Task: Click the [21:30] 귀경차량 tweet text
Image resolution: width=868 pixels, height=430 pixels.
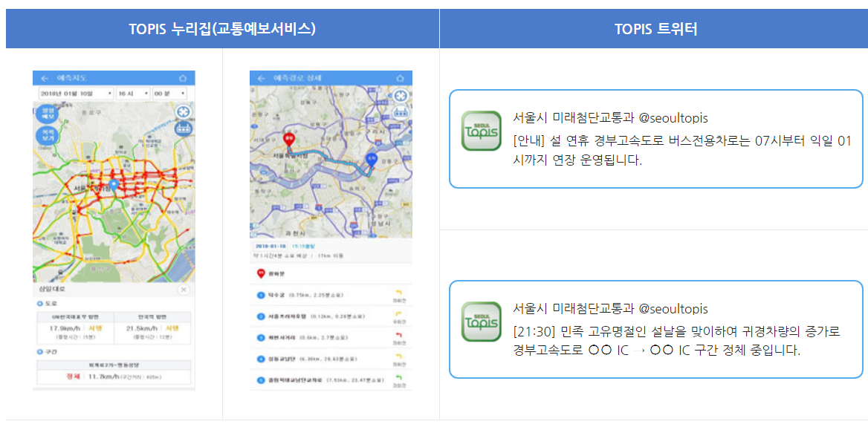Action: [x=677, y=342]
